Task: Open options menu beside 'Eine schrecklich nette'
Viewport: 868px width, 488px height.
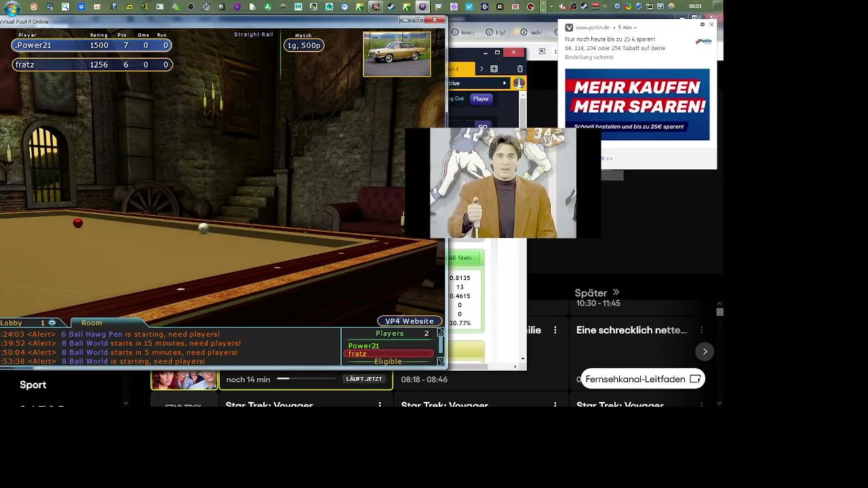Action: coord(702,330)
